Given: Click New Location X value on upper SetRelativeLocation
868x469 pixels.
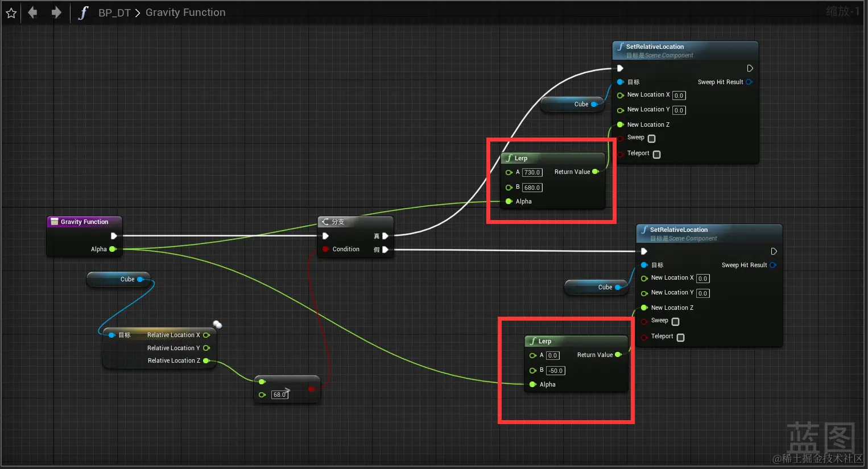Looking at the screenshot, I should click(x=679, y=96).
